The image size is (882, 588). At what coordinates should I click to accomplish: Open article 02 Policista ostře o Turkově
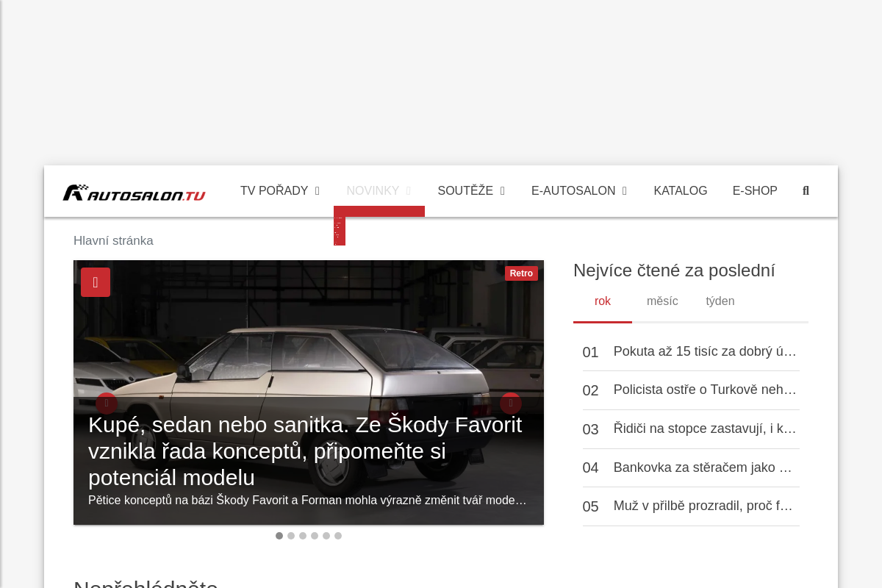point(691,390)
